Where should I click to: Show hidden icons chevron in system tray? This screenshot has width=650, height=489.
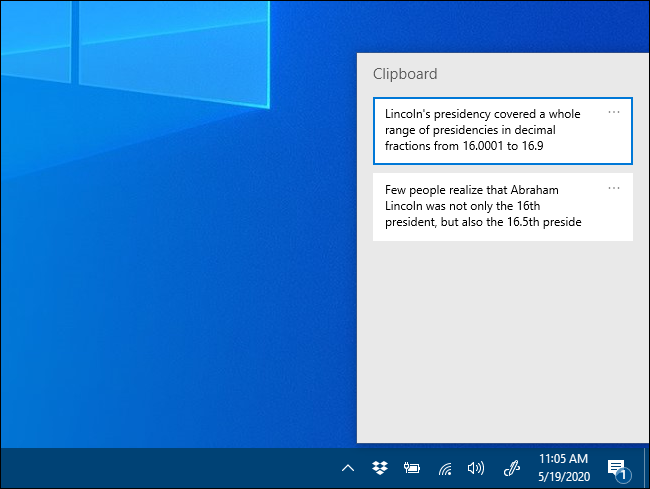(x=348, y=468)
